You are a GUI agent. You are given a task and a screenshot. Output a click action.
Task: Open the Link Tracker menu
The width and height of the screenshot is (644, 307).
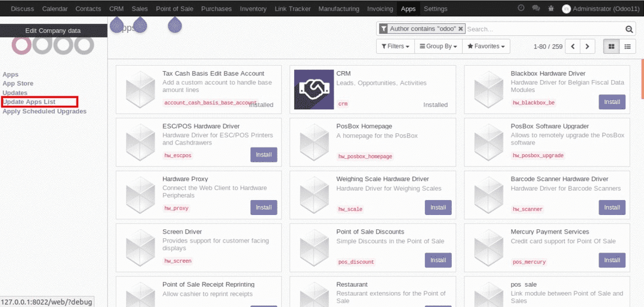[x=292, y=8]
